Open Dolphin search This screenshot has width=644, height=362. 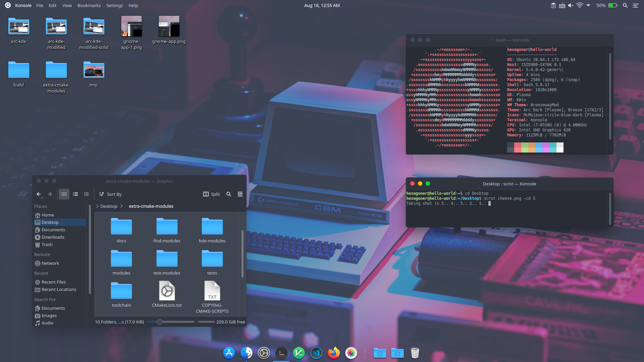click(x=229, y=194)
